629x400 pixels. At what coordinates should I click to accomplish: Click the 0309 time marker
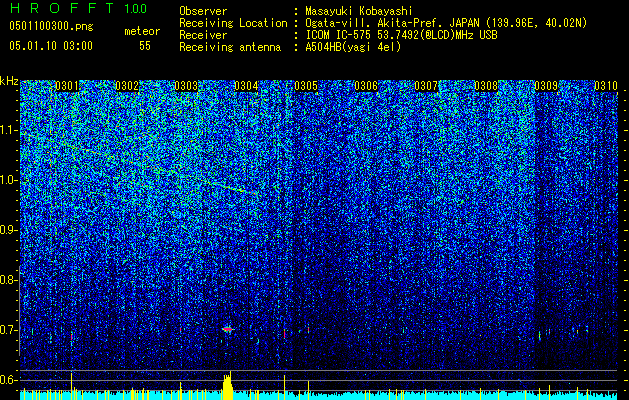[x=546, y=86]
